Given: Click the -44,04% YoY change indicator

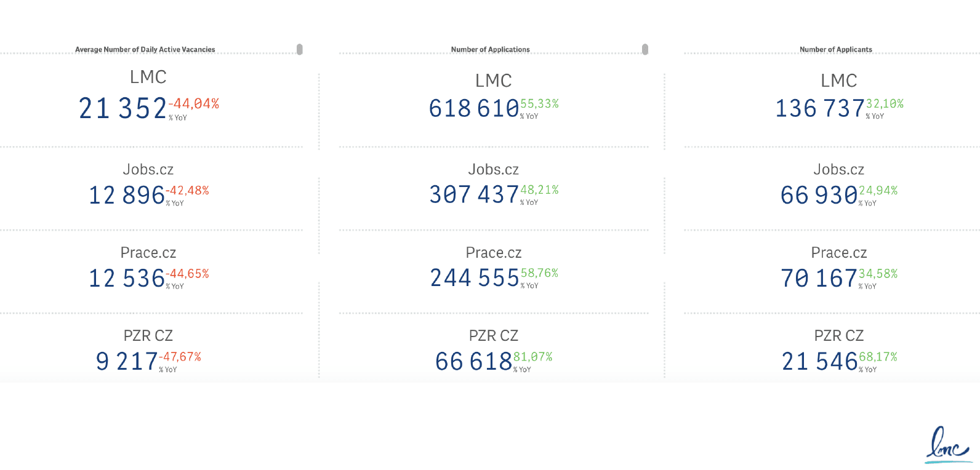Looking at the screenshot, I should pos(194,104).
